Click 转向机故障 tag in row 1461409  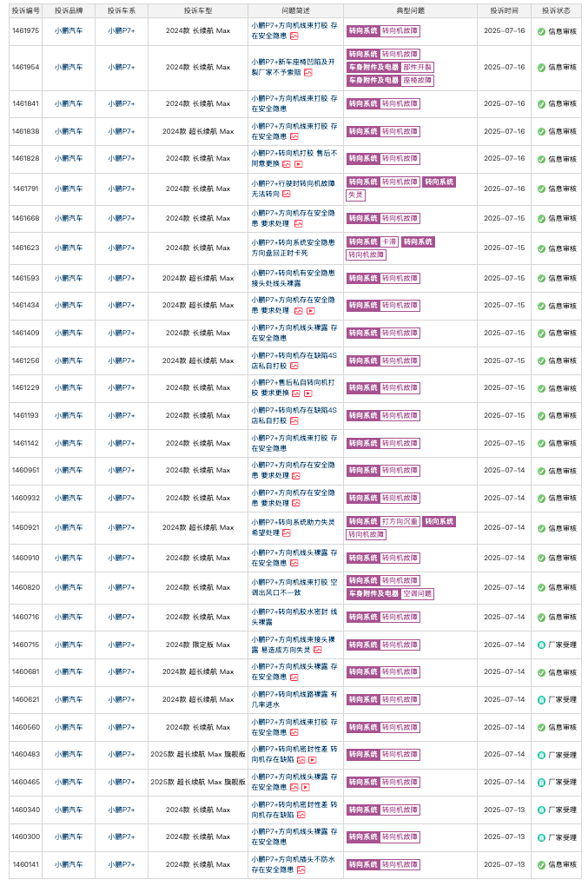[x=400, y=334]
